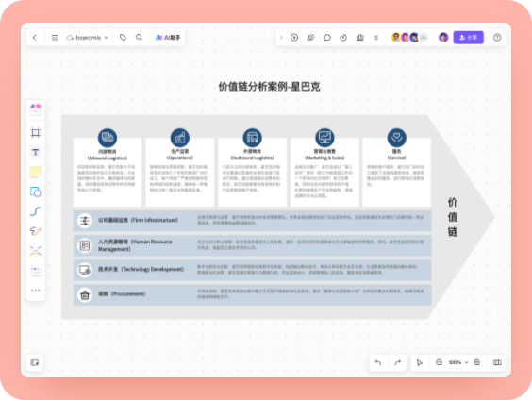Open the hamburger main menu
Viewport: 532px width, 400px height.
click(55, 38)
